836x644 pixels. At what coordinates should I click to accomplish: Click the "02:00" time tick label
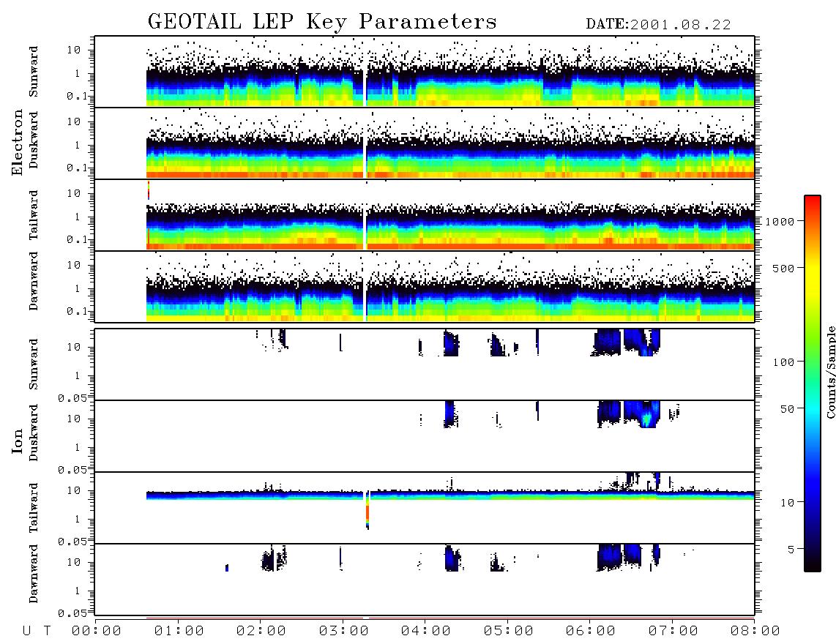(261, 632)
